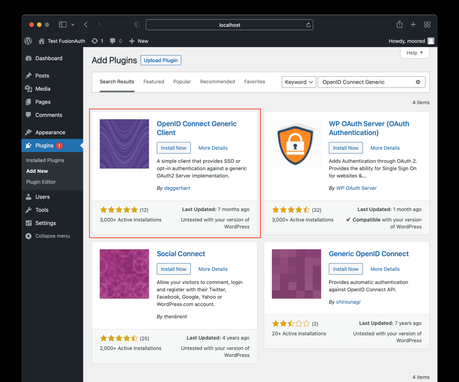The image size is (459, 382).
Task: Switch to the Featured tab
Action: point(154,82)
